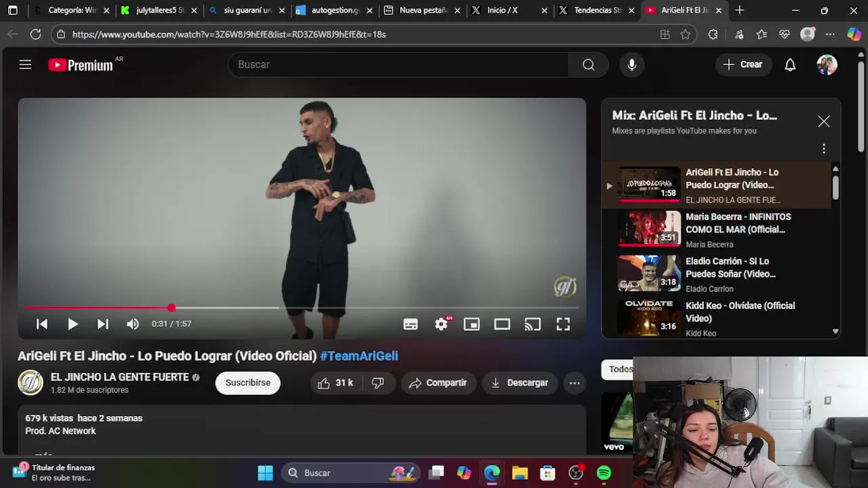868x488 pixels.
Task: Cast video to TV icon
Action: click(532, 324)
